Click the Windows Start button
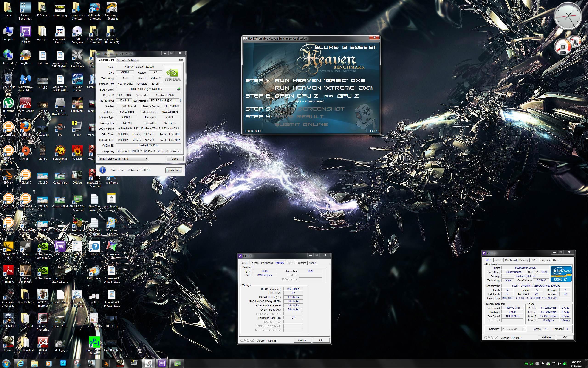588x368 pixels. [x=6, y=363]
